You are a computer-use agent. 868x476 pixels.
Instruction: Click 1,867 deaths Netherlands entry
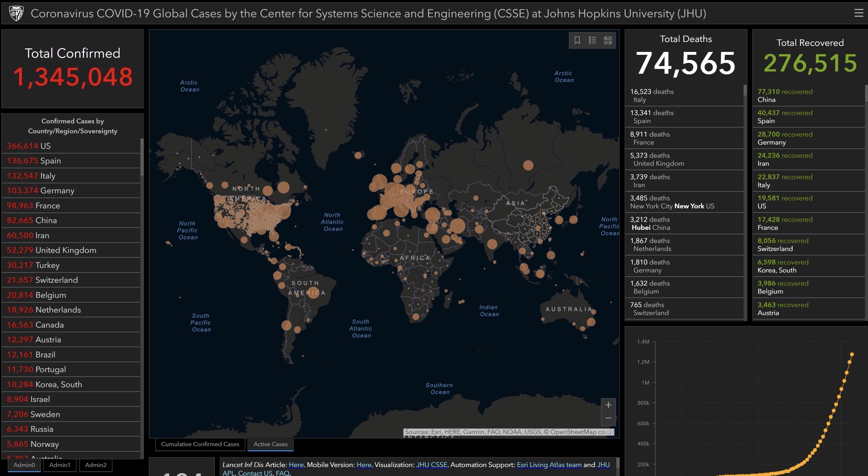(684, 245)
